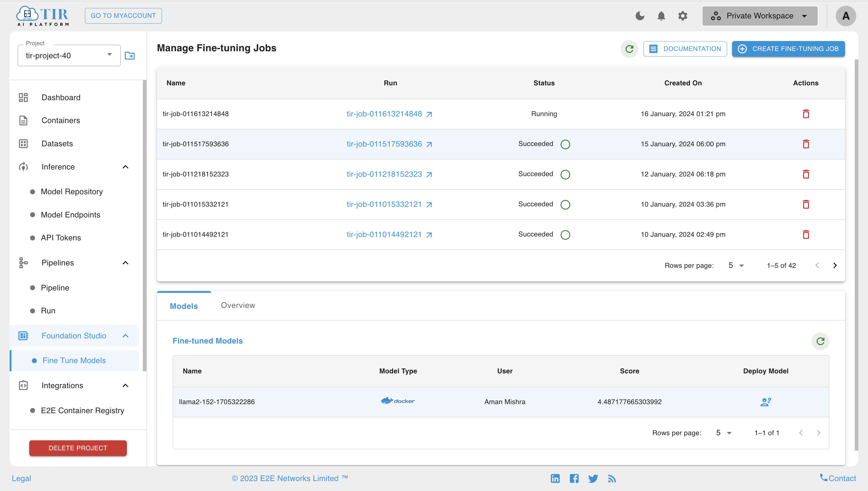The height and width of the screenshot is (491, 868).
Task: Click the score 4.487177665303992
Action: [x=629, y=402]
